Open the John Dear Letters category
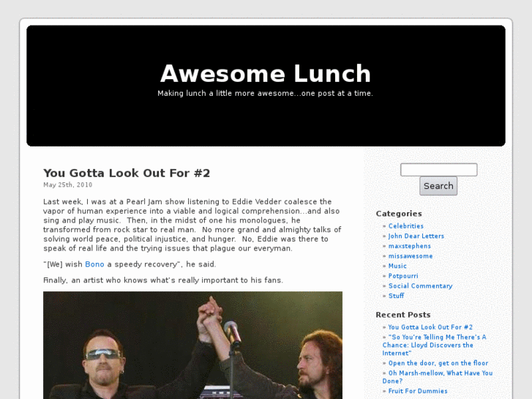Screen dimensions: 532x399 416,236
